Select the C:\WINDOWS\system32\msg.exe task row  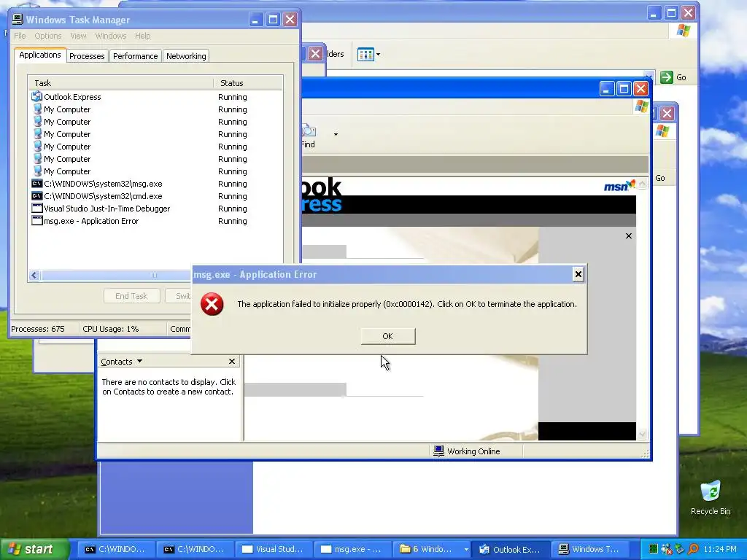(155, 184)
